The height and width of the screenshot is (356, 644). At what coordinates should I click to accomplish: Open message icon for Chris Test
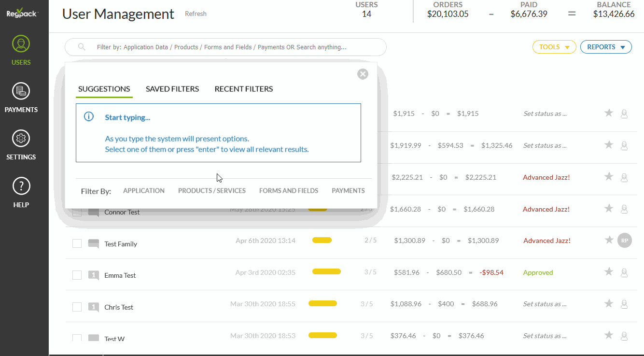94,307
